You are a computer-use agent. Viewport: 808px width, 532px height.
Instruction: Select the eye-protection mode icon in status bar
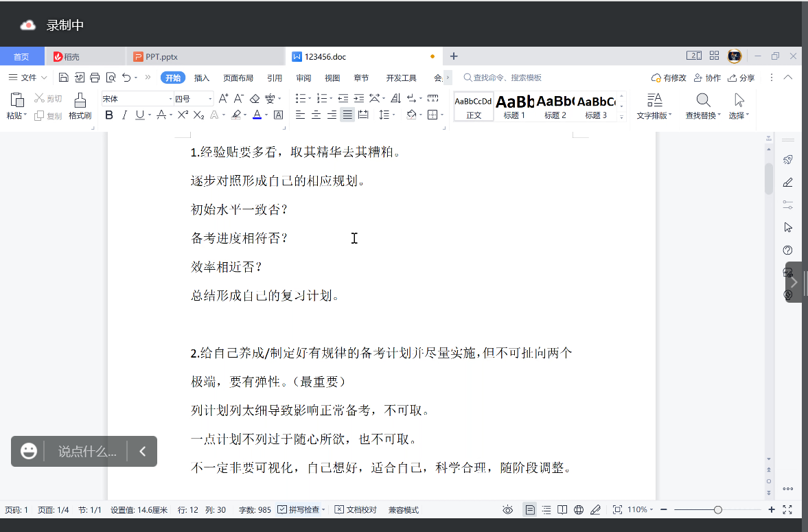pyautogui.click(x=507, y=509)
